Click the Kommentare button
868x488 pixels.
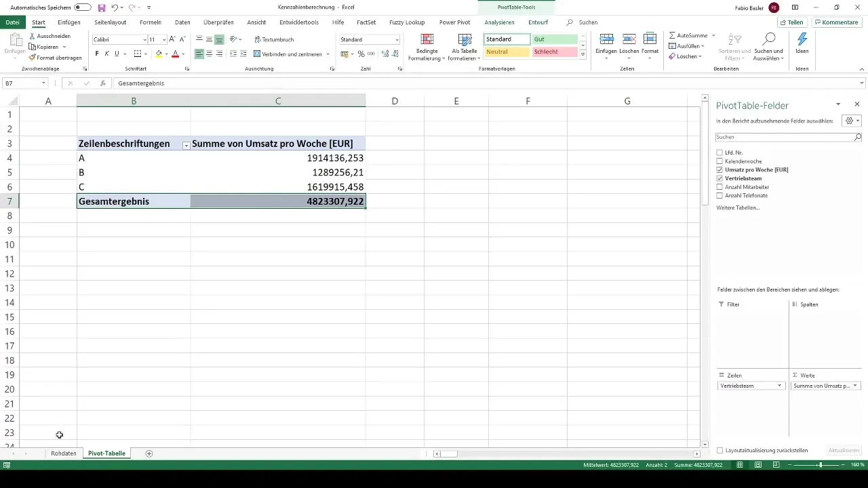[836, 22]
